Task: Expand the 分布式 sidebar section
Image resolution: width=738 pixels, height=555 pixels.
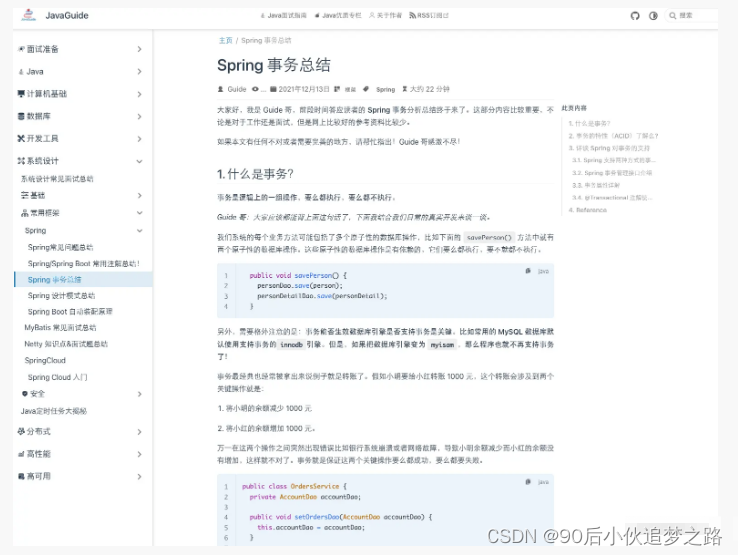Action: (x=139, y=432)
